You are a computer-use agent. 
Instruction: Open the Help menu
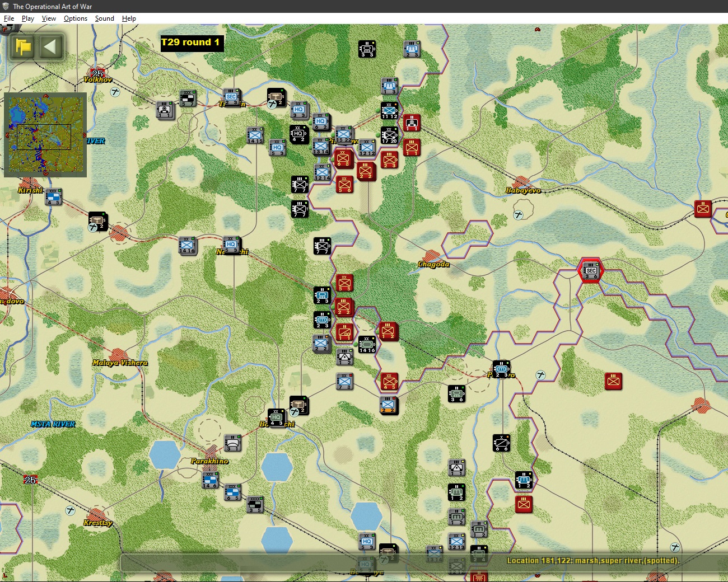click(x=129, y=18)
